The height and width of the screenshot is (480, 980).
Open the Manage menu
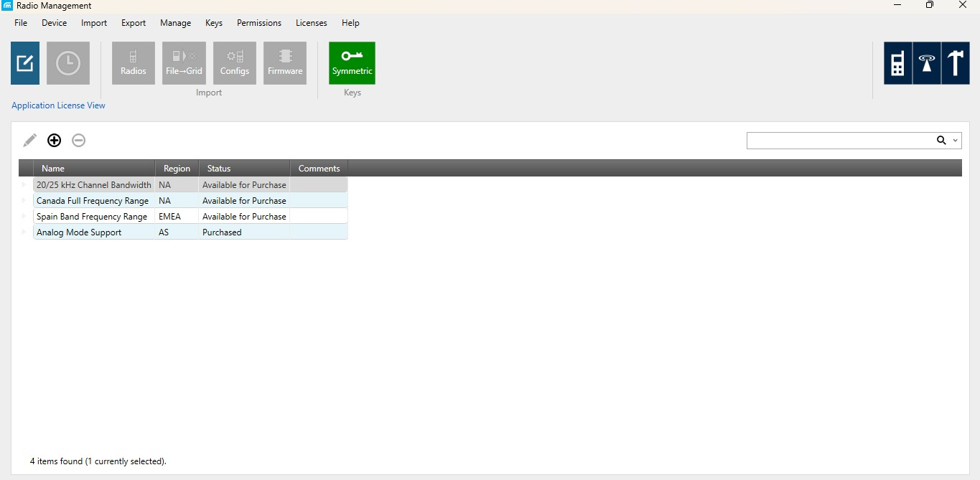coord(176,23)
